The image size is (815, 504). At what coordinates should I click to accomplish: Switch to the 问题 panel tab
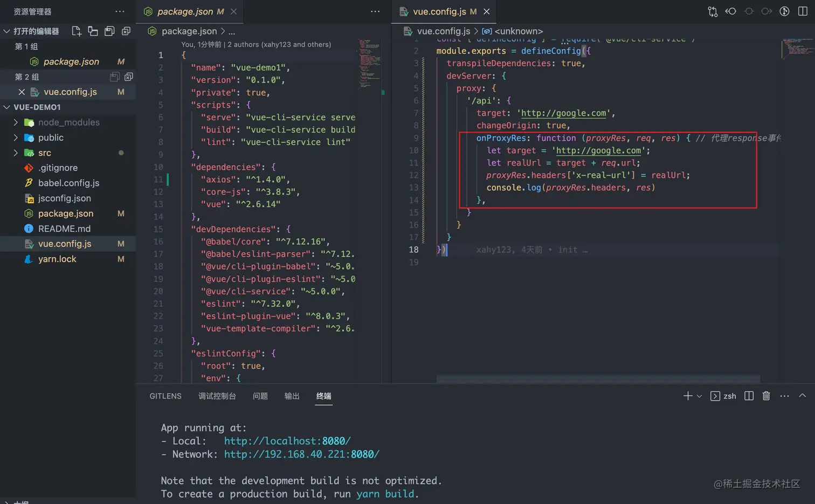(x=260, y=396)
